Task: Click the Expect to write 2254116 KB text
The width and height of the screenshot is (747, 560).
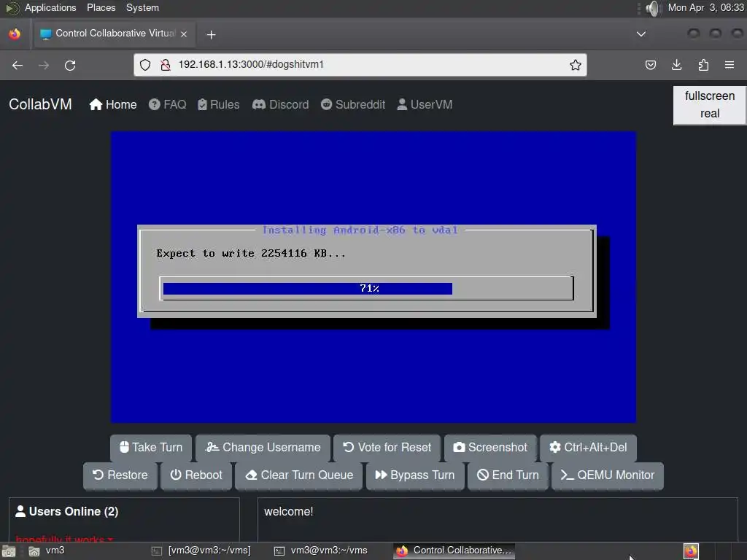Action: pos(251,253)
